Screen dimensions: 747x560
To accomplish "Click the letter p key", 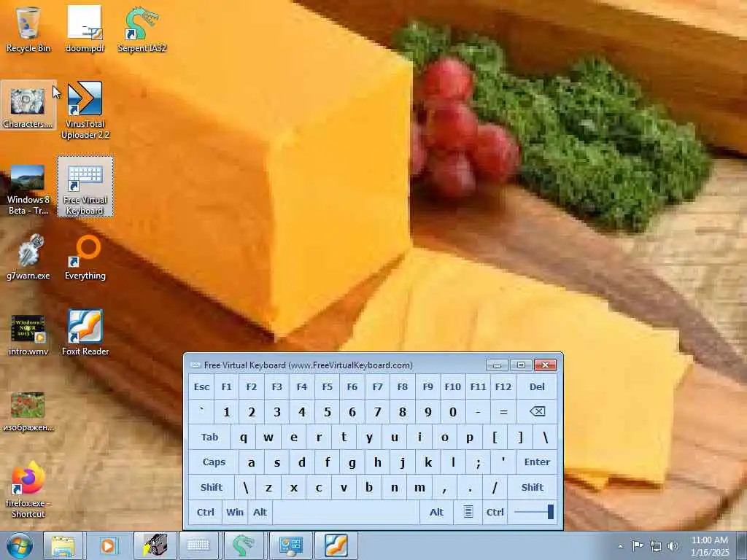I will tap(470, 437).
